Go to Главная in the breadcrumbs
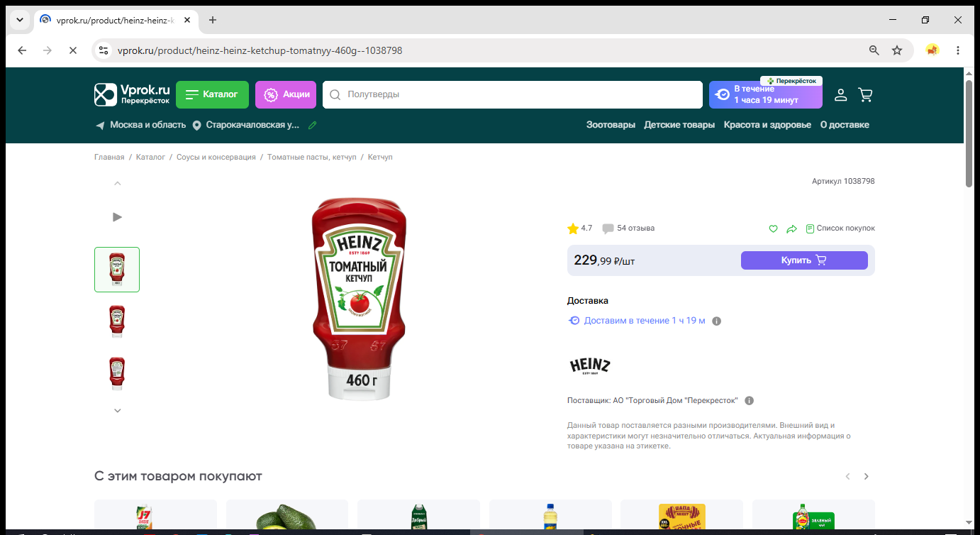 [109, 157]
